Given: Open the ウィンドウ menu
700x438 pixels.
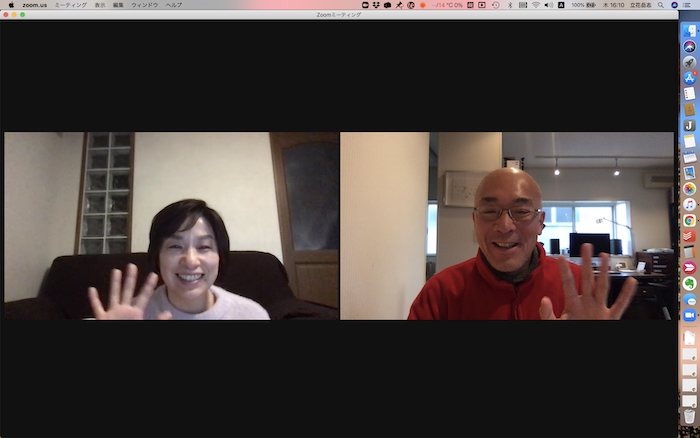Looking at the screenshot, I should [145, 5].
